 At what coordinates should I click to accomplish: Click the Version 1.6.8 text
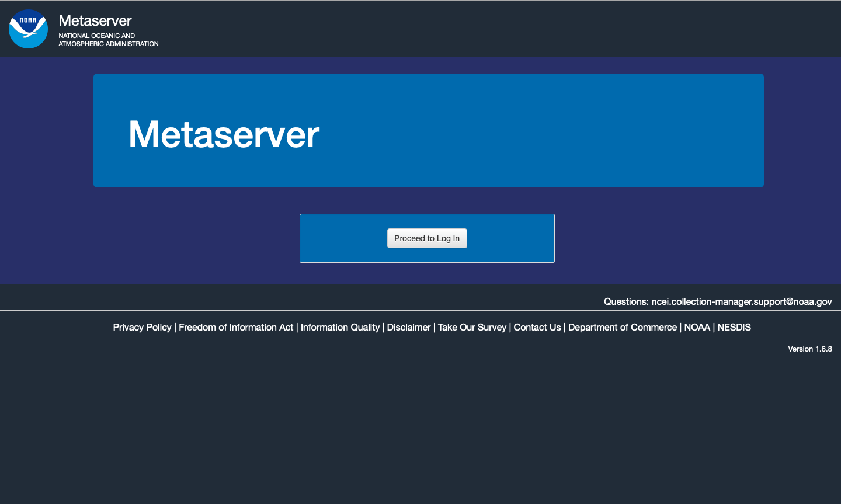(x=810, y=349)
